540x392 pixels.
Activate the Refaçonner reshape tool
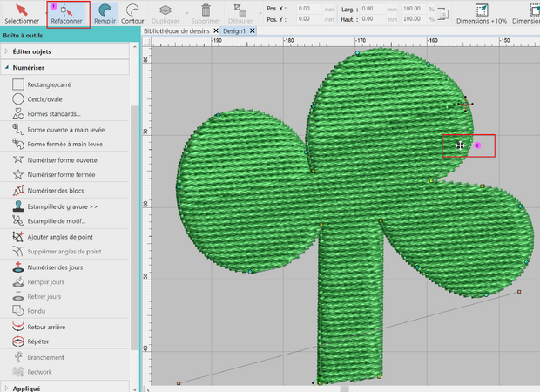coord(68,12)
